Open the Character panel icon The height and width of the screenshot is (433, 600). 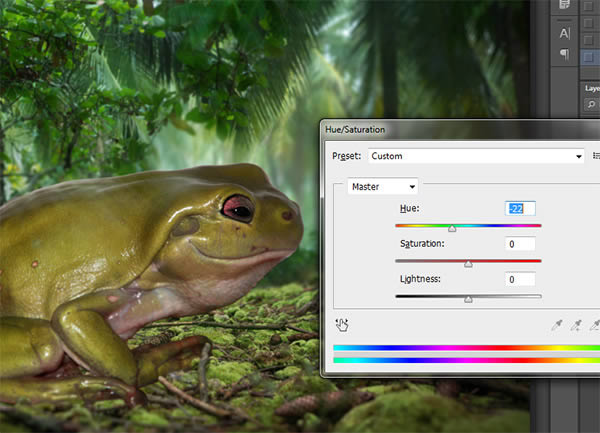tap(564, 34)
